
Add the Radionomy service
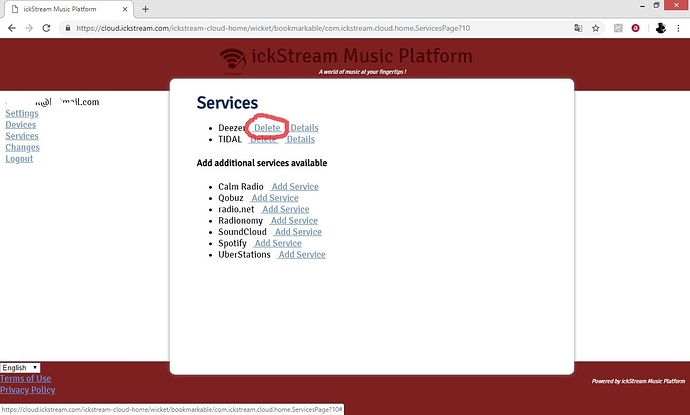294,221
